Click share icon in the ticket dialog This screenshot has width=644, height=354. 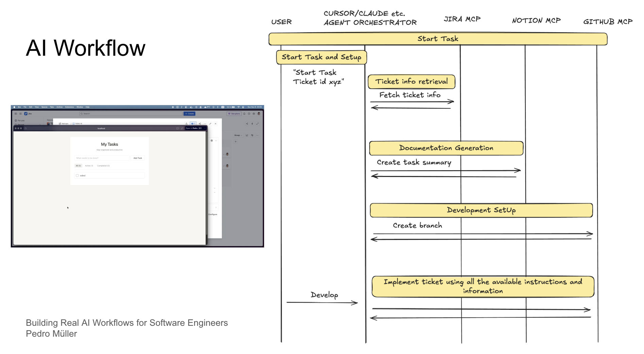point(200,124)
